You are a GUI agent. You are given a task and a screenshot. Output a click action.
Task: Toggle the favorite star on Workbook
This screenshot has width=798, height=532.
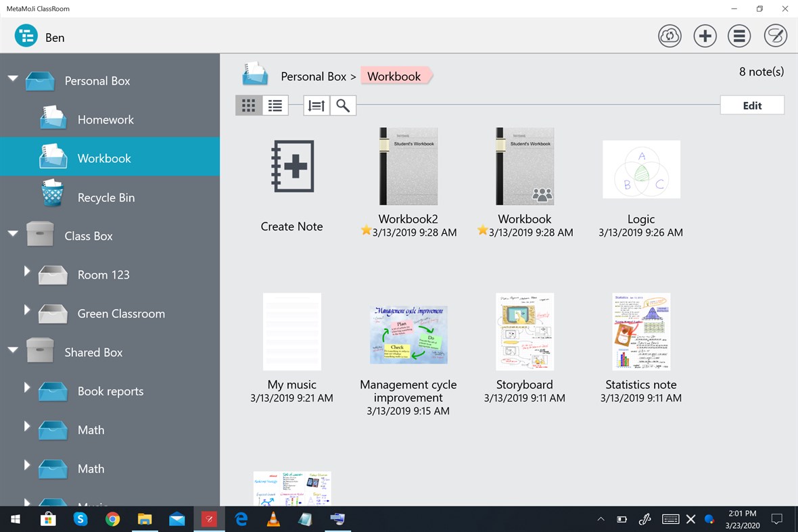point(482,231)
